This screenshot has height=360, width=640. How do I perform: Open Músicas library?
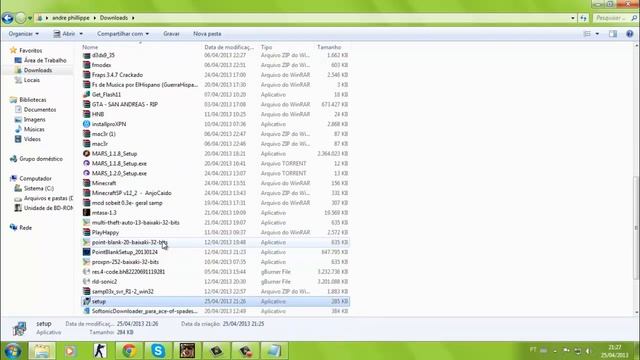34,129
